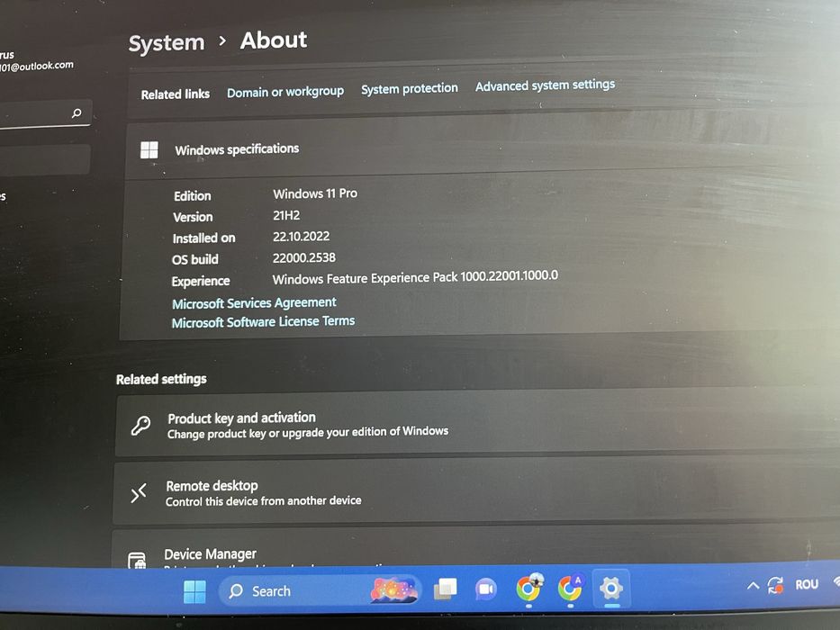Open Product key and activation
The height and width of the screenshot is (630, 840).
click(x=477, y=424)
